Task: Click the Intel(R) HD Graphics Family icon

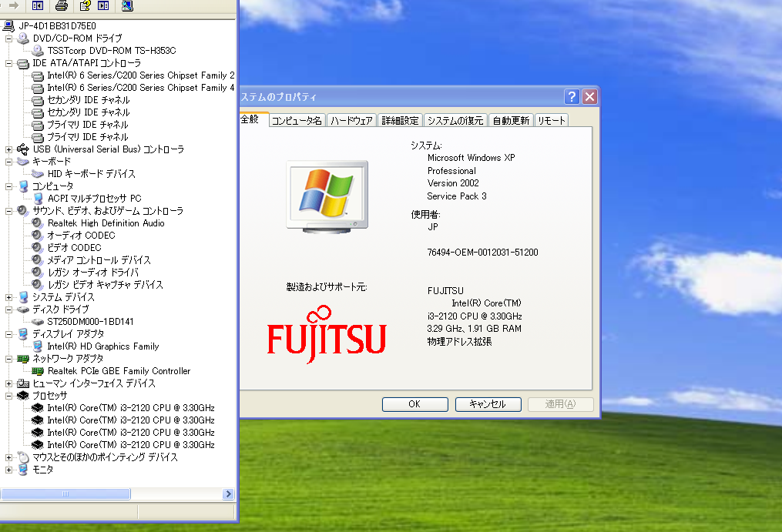Action: [x=38, y=346]
